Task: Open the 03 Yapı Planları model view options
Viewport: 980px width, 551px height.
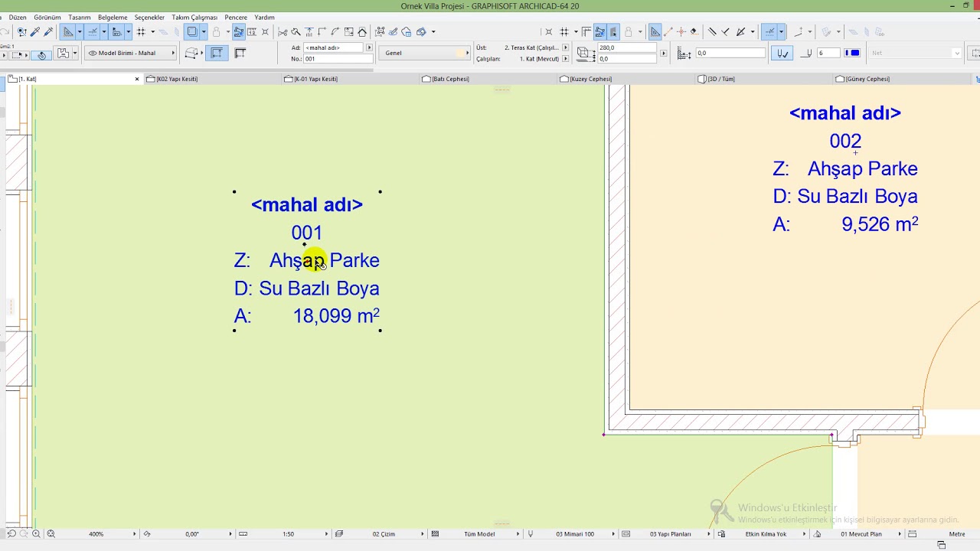Action: (x=671, y=533)
